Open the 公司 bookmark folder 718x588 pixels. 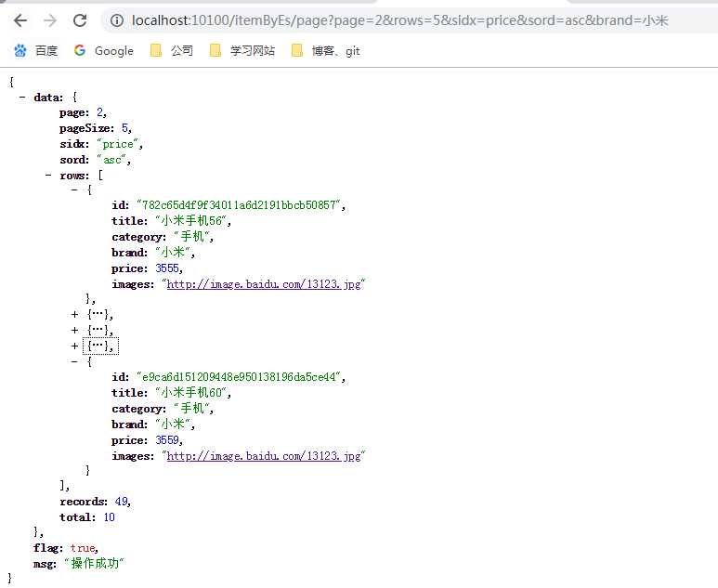pos(172,50)
